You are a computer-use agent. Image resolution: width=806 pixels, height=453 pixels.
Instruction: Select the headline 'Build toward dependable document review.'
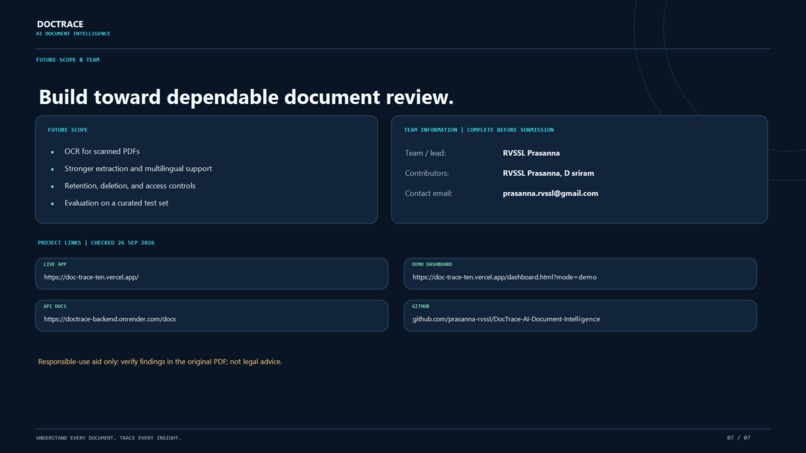click(x=246, y=97)
